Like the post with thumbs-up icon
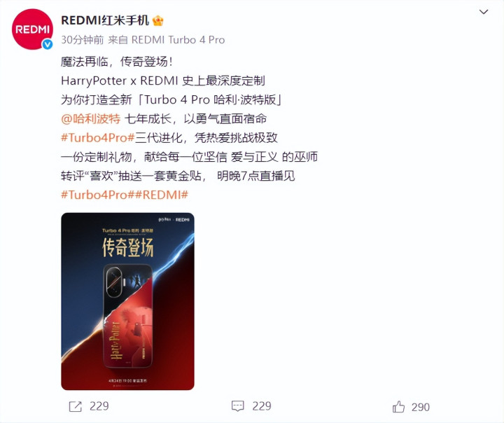Screen dimensions: 504x423 pos(398,407)
